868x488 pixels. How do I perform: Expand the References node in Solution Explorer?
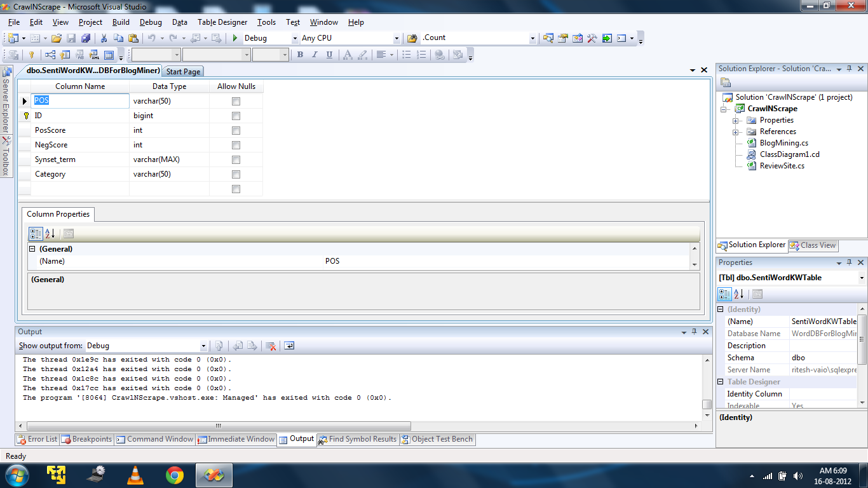(x=736, y=132)
